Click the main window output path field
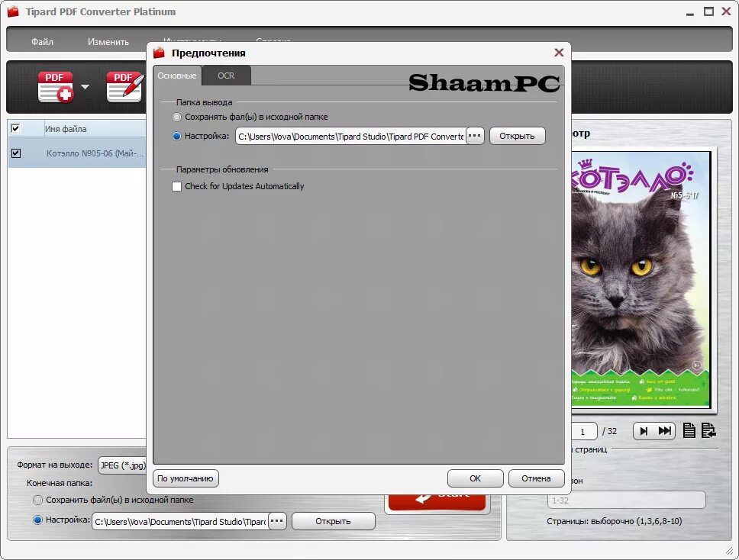This screenshot has width=739, height=560. 180,521
